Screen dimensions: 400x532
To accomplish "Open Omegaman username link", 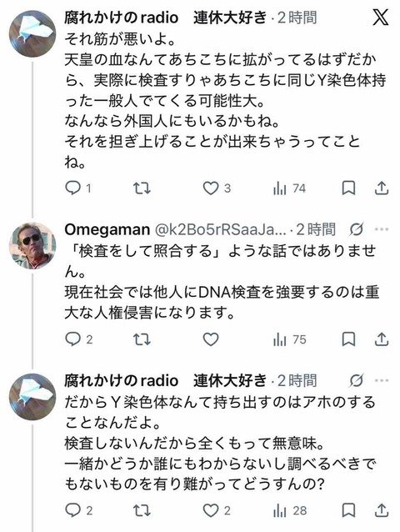I will [107, 229].
